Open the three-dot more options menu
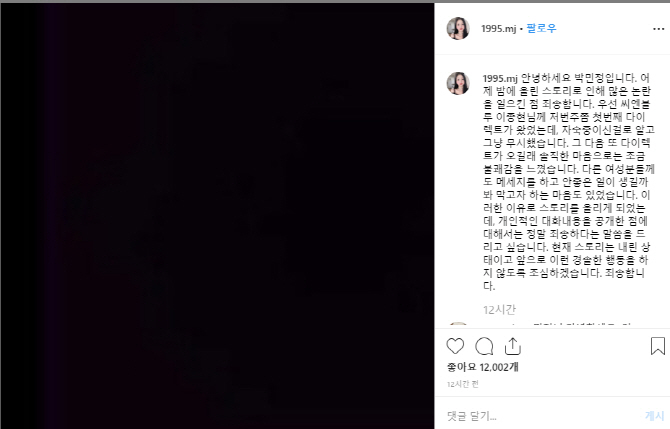Screen dimensions: 670x429 (x=658, y=29)
